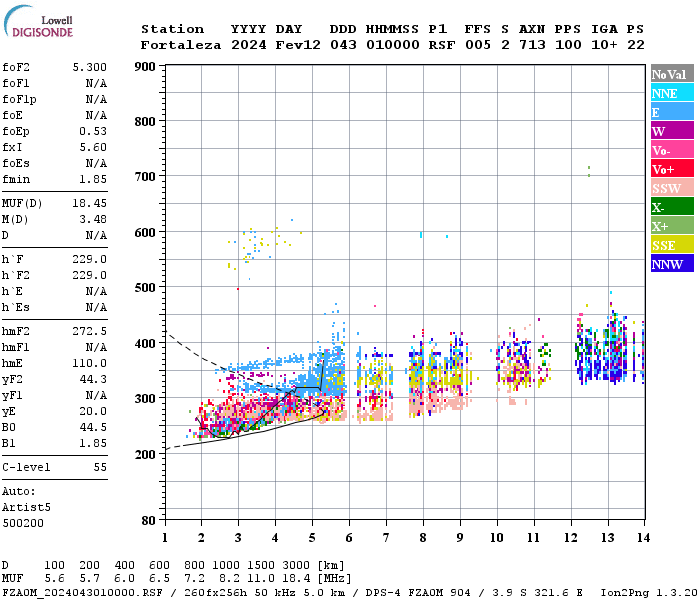700x600 pixels.
Task: Select the Vo+ red legend swatch
Action: pos(672,169)
